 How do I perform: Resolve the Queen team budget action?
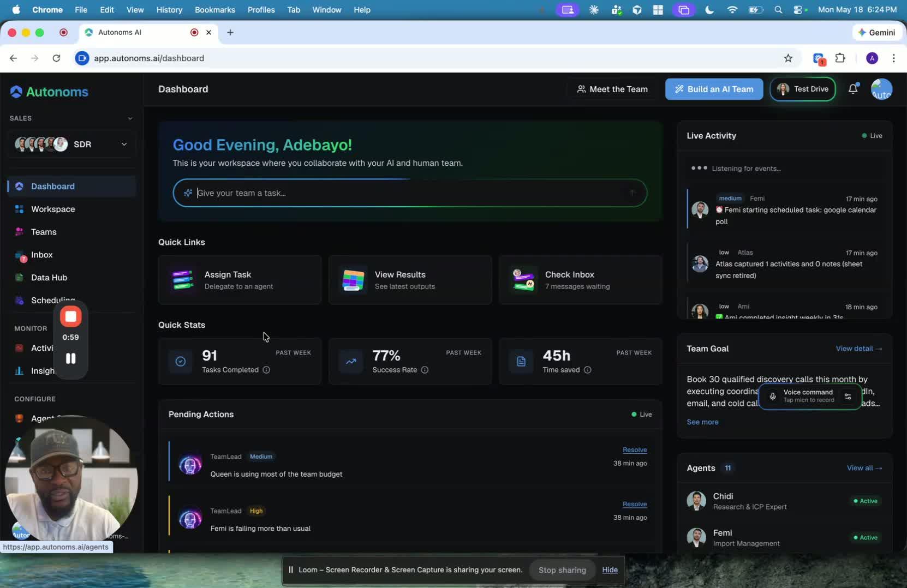(635, 450)
